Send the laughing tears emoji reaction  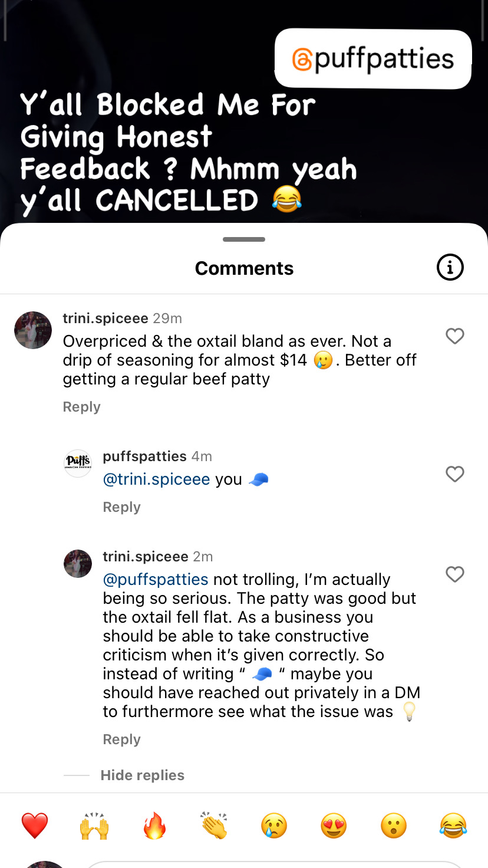point(453,825)
